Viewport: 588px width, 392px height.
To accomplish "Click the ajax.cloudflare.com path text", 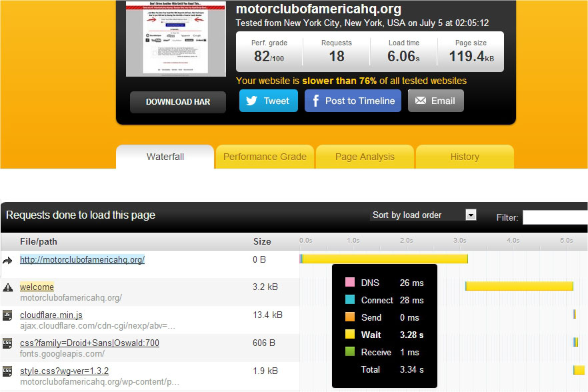I will [97, 325].
